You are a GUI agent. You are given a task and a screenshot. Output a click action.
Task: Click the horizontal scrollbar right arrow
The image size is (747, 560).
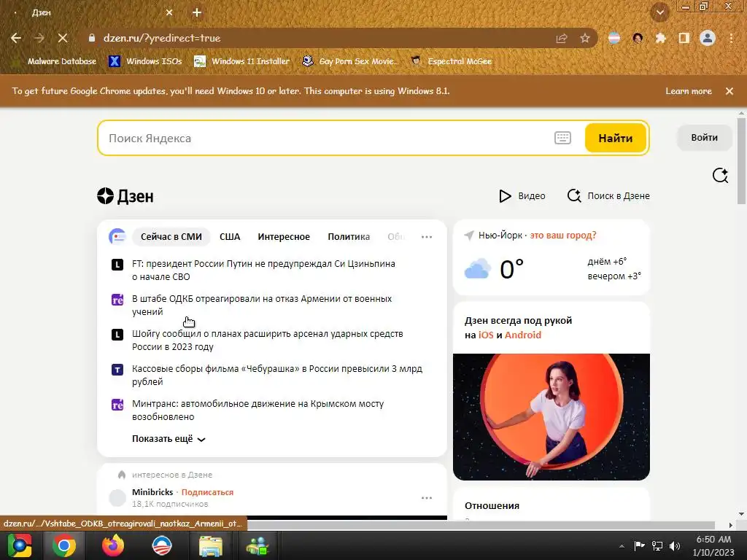pos(731,525)
